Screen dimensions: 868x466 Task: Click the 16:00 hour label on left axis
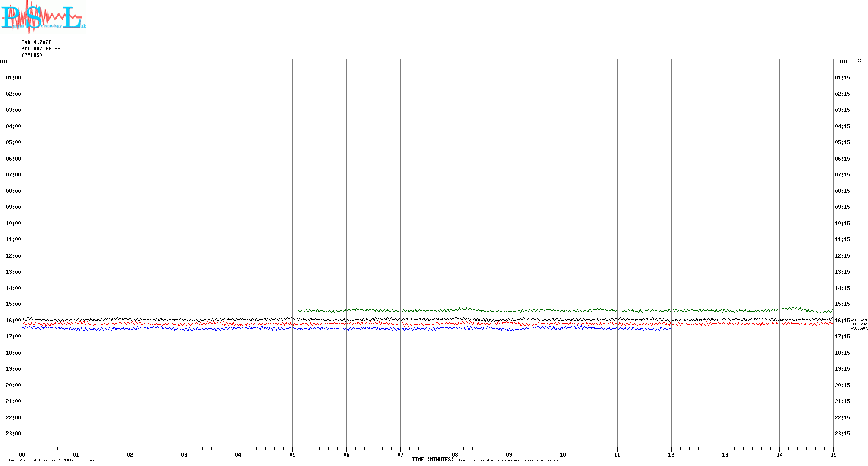pos(13,321)
